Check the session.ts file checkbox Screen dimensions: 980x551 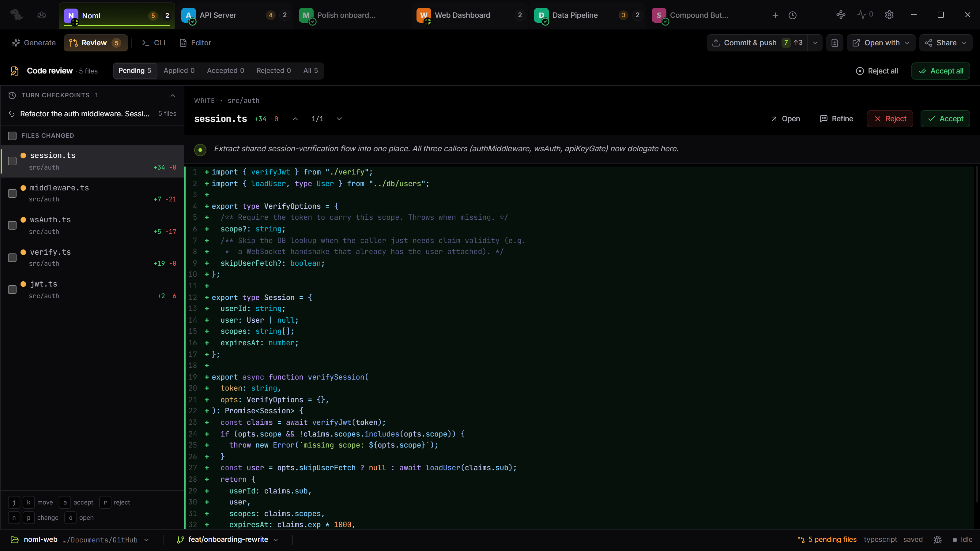12,161
